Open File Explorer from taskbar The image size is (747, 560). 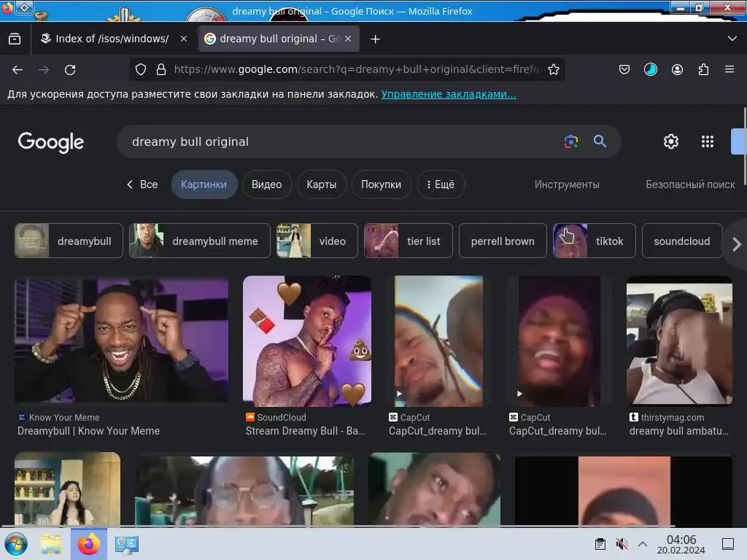point(51,544)
